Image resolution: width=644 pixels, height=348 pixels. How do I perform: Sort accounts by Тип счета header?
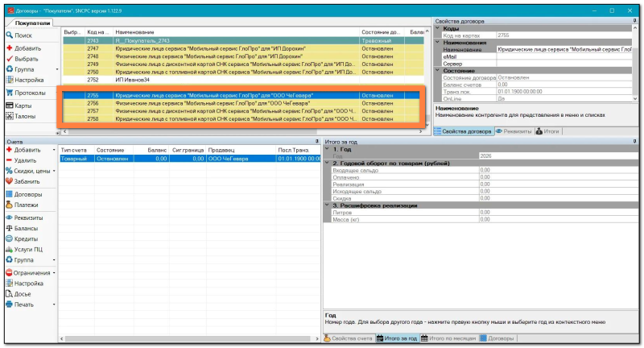pos(76,151)
